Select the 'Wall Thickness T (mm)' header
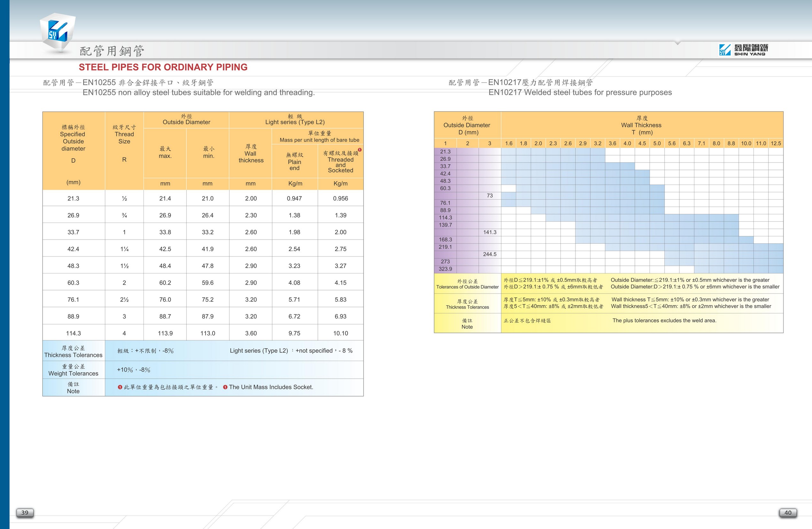Viewport: 812px width, 529px height. click(x=641, y=125)
